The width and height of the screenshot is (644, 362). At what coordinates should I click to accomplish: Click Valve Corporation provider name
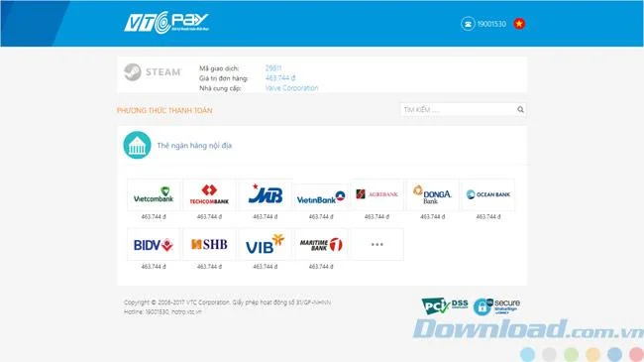coord(291,88)
